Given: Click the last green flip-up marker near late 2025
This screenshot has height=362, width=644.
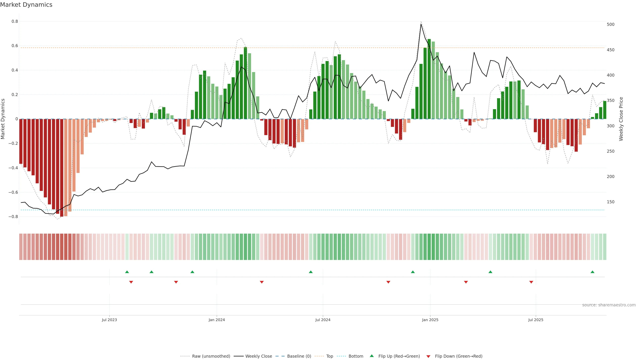Looking at the screenshot, I should pos(592,272).
